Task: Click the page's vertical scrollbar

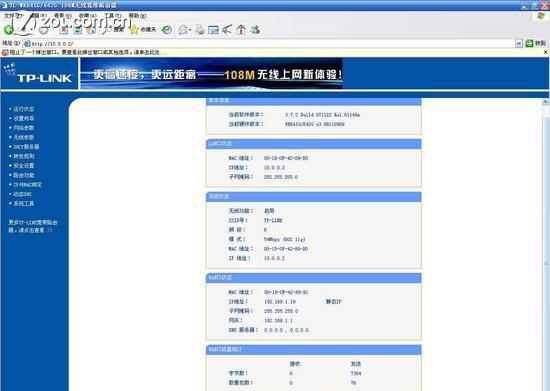Action: [x=546, y=245]
